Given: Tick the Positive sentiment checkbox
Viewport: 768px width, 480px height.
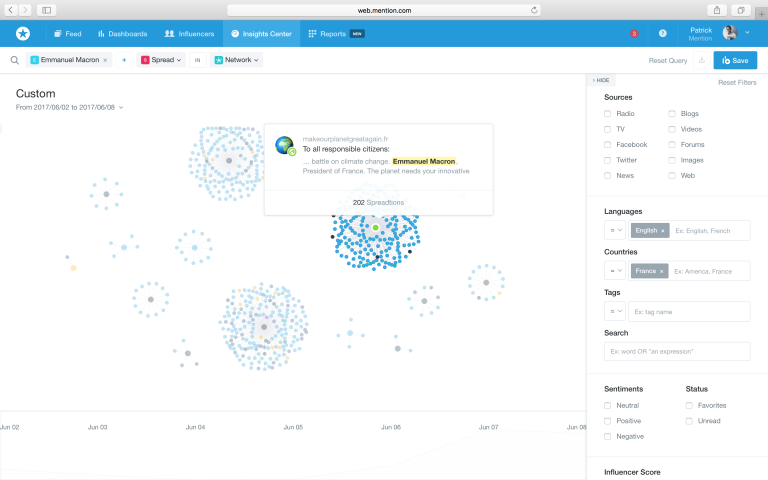Looking at the screenshot, I should point(607,421).
